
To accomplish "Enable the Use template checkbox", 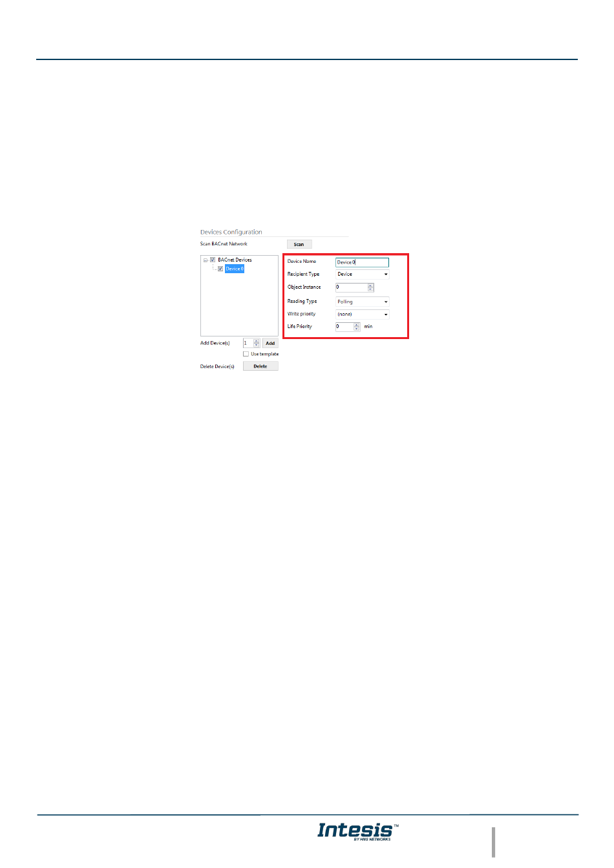I will [246, 354].
